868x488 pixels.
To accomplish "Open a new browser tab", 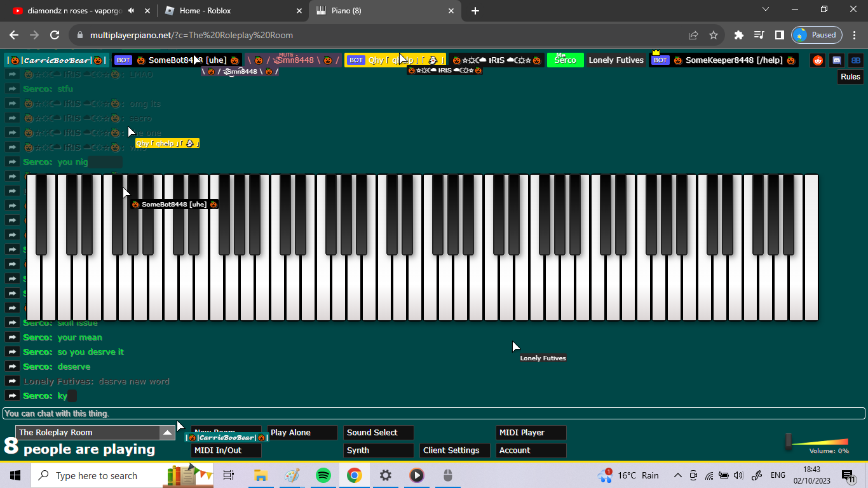I will tap(475, 11).
